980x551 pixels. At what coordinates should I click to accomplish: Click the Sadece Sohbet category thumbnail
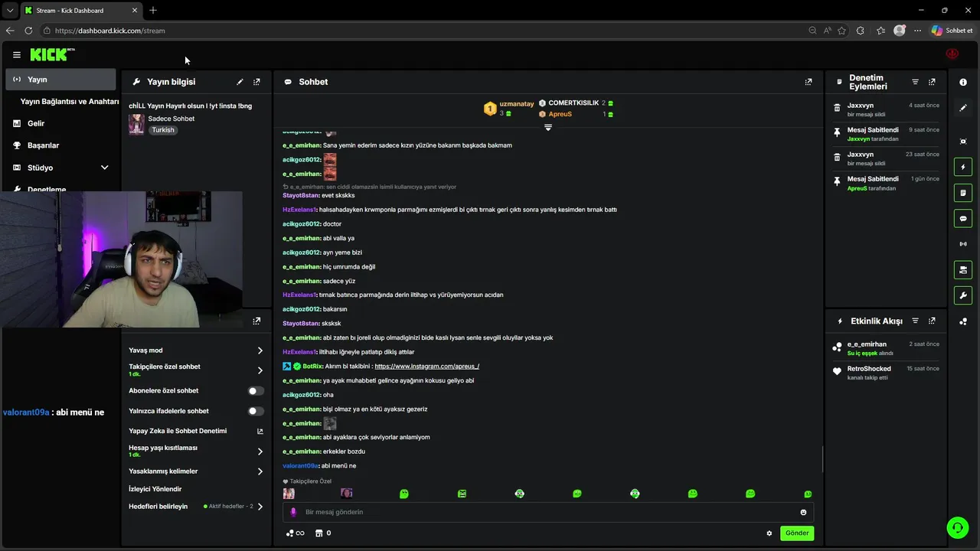[x=136, y=125]
